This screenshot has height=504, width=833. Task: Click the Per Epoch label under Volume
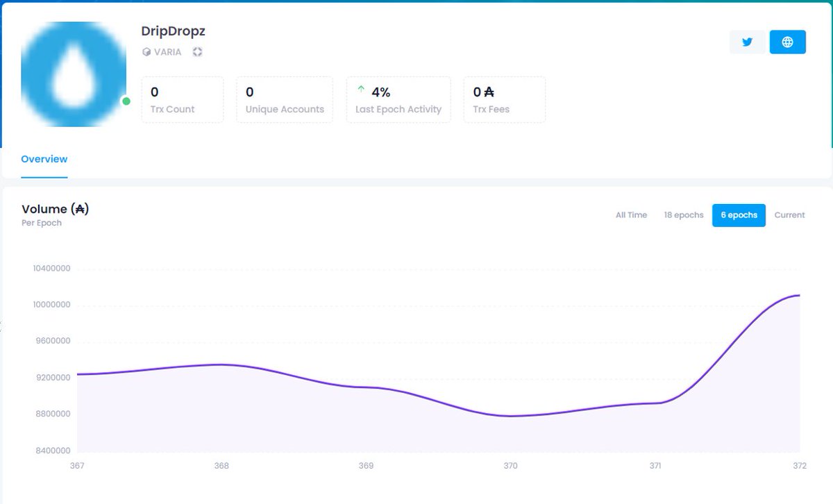(42, 223)
